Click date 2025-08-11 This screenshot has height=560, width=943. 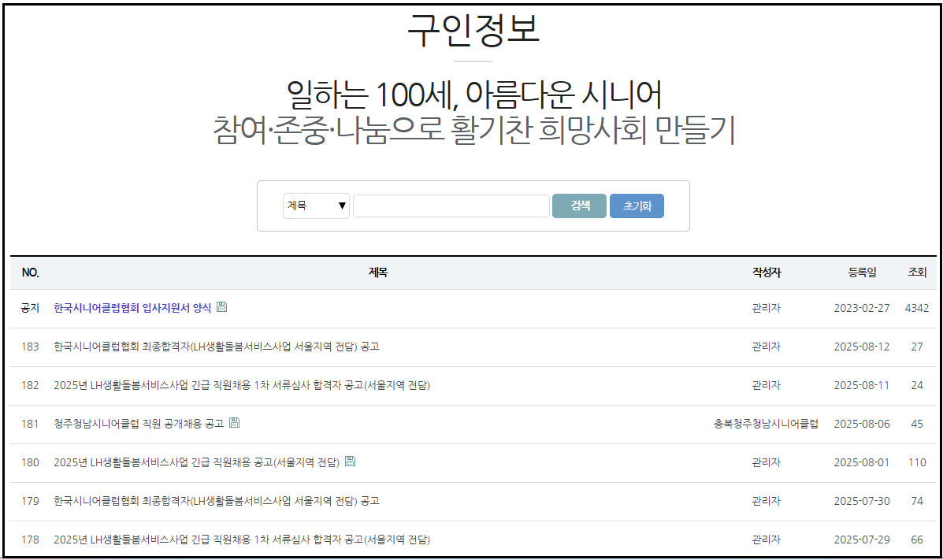[862, 385]
